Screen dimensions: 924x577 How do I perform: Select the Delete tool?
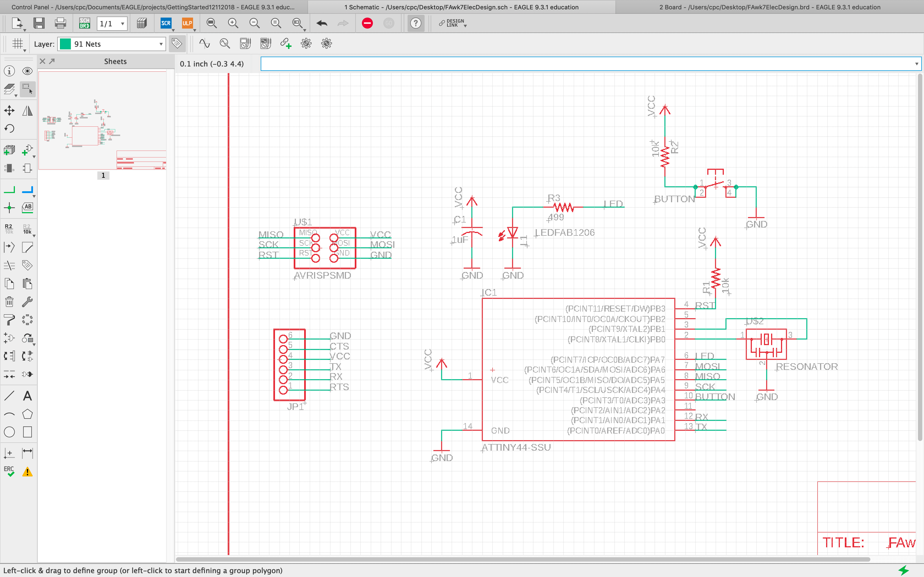click(9, 301)
